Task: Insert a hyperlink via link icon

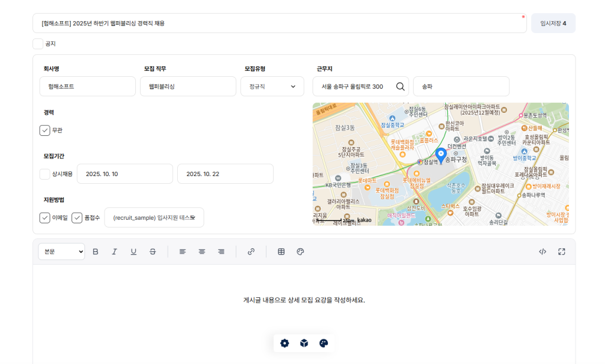Action: point(251,252)
